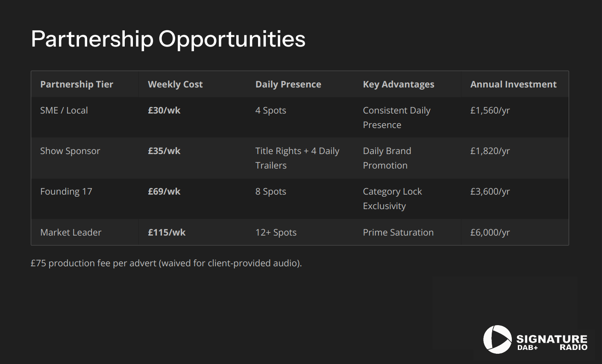Select the SME / Local tier cell

[x=64, y=111]
